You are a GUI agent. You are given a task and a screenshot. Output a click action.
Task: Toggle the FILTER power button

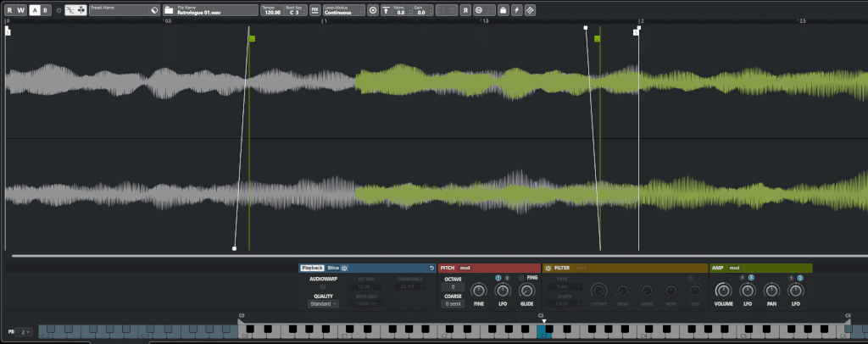pyautogui.click(x=548, y=268)
